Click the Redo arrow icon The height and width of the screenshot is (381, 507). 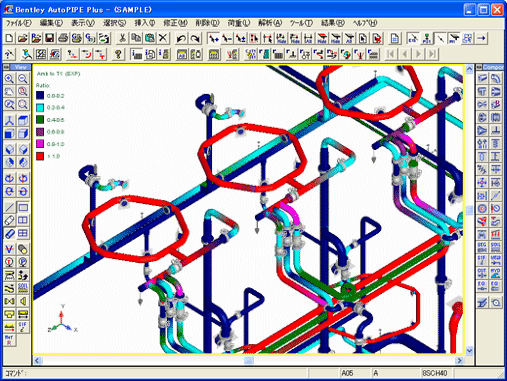pyautogui.click(x=195, y=38)
